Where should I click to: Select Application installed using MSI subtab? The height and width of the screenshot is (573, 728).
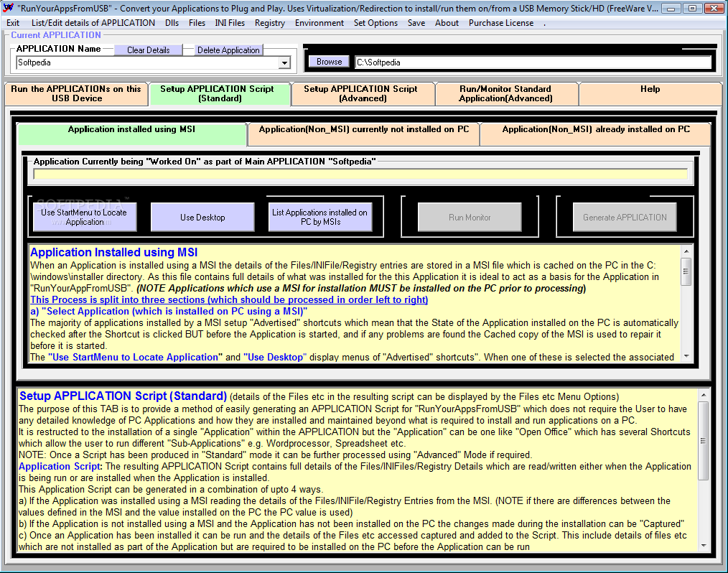[x=131, y=134]
